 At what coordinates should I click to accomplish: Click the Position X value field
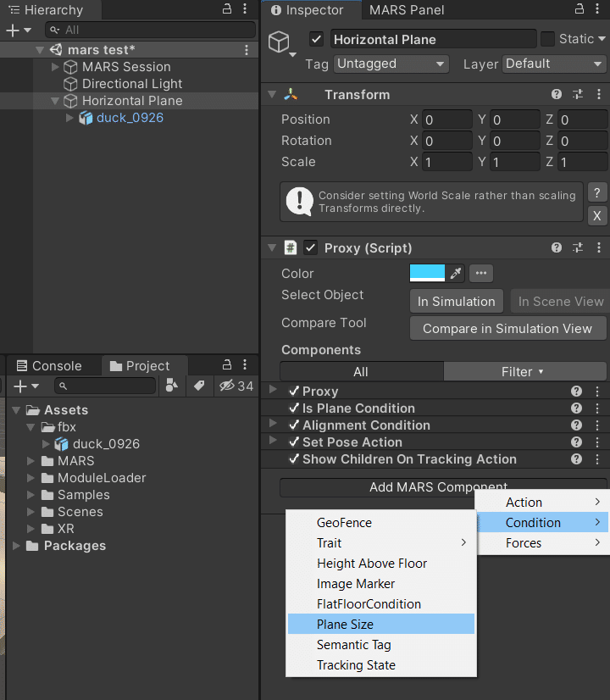(446, 119)
